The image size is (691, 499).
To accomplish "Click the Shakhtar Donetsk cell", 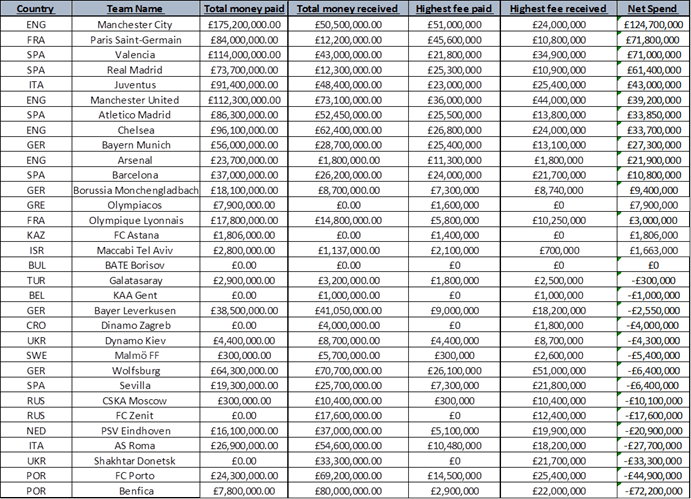I will [x=135, y=461].
